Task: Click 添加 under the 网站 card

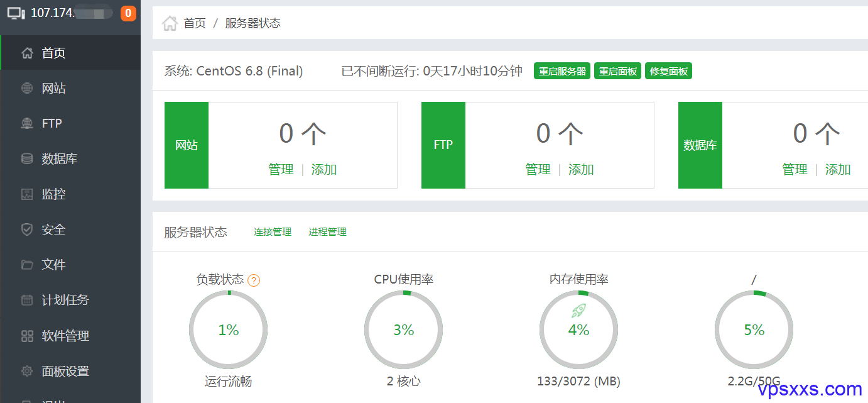Action: pyautogui.click(x=324, y=169)
